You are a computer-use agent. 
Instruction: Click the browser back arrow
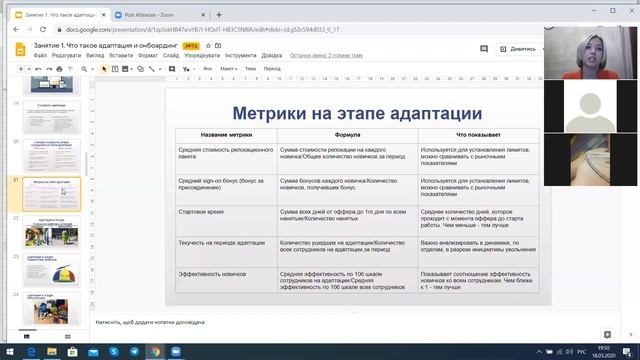tap(16, 29)
